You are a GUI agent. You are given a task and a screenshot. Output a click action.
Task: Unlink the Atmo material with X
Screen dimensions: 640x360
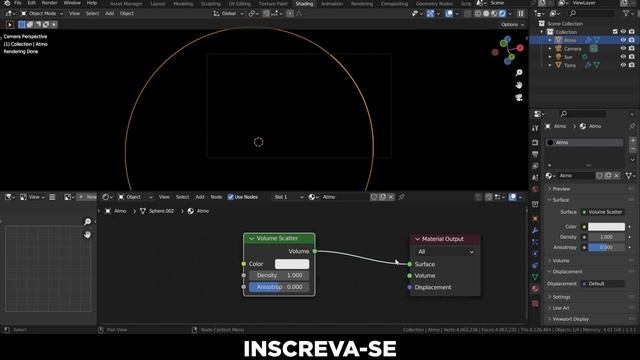click(x=617, y=176)
